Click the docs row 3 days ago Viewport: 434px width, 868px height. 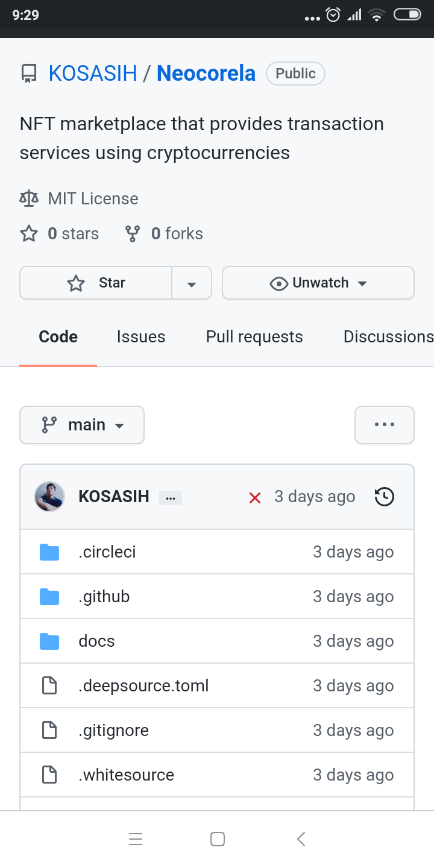point(353,641)
